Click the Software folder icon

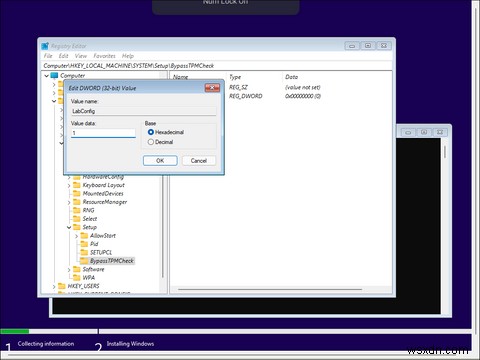click(77, 269)
